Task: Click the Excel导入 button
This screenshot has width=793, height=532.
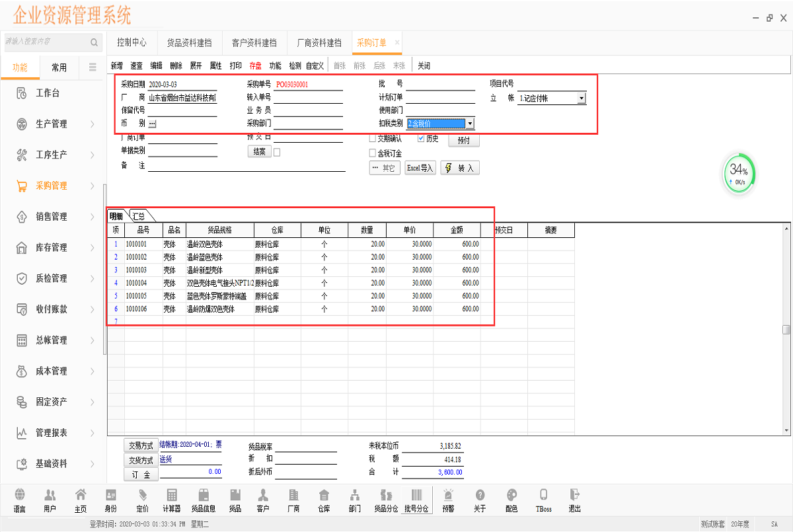Action: click(420, 167)
